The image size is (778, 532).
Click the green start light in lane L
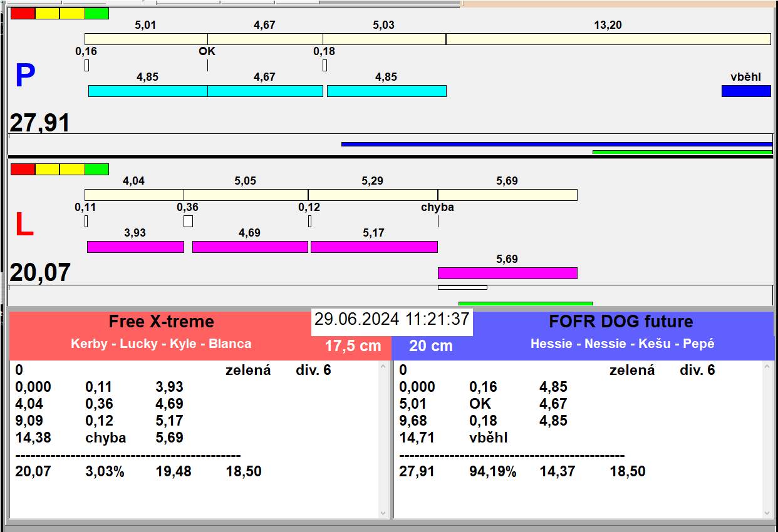pos(96,169)
